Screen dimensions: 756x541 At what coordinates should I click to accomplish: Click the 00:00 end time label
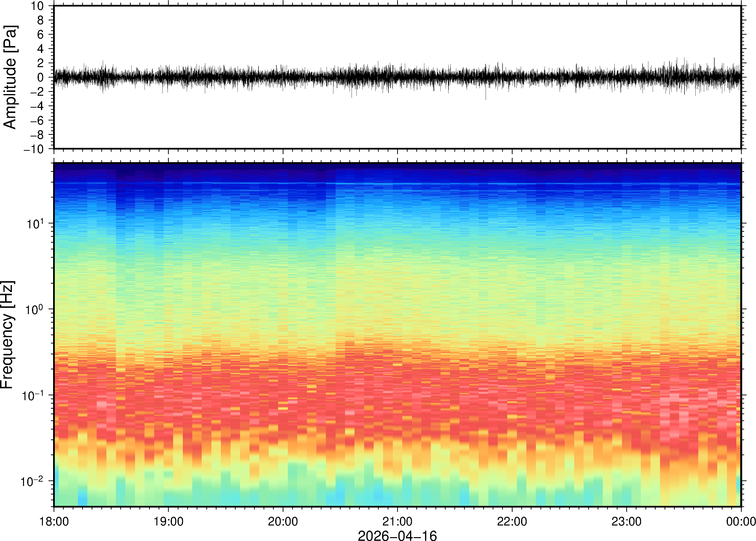[x=741, y=522]
